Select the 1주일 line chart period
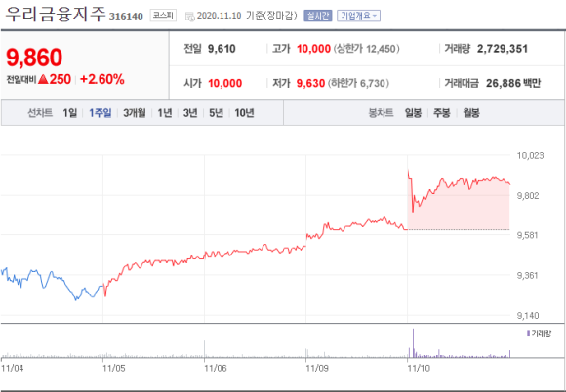 pyautogui.click(x=100, y=113)
